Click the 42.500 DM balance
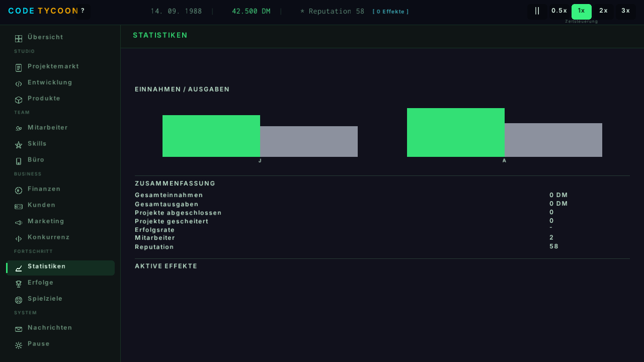The width and height of the screenshot is (644, 362). (x=251, y=11)
